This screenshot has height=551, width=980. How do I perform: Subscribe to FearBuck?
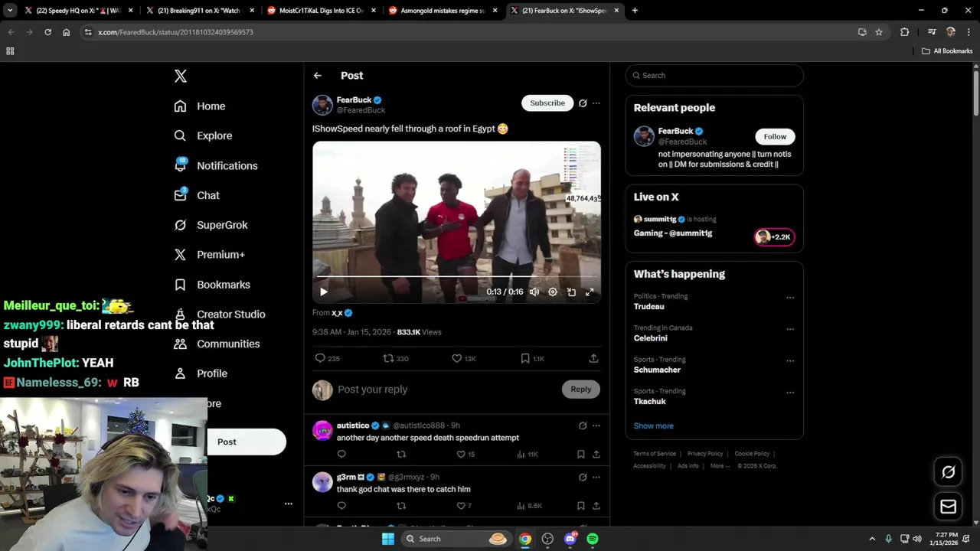pos(547,103)
